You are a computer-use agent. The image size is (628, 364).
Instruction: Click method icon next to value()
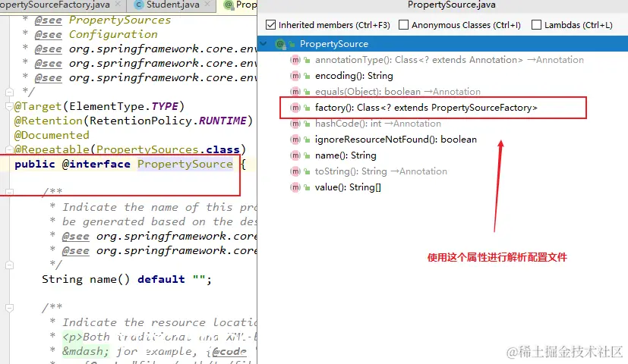pyautogui.click(x=295, y=187)
